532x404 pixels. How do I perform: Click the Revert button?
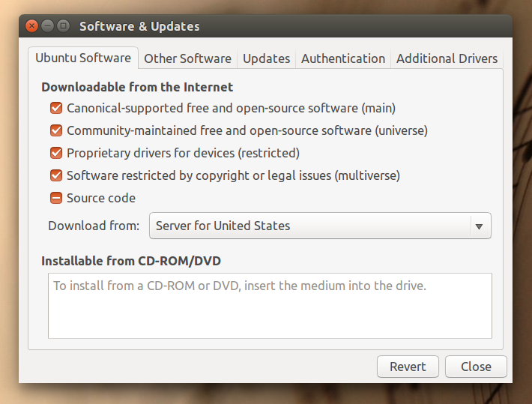[x=408, y=367]
